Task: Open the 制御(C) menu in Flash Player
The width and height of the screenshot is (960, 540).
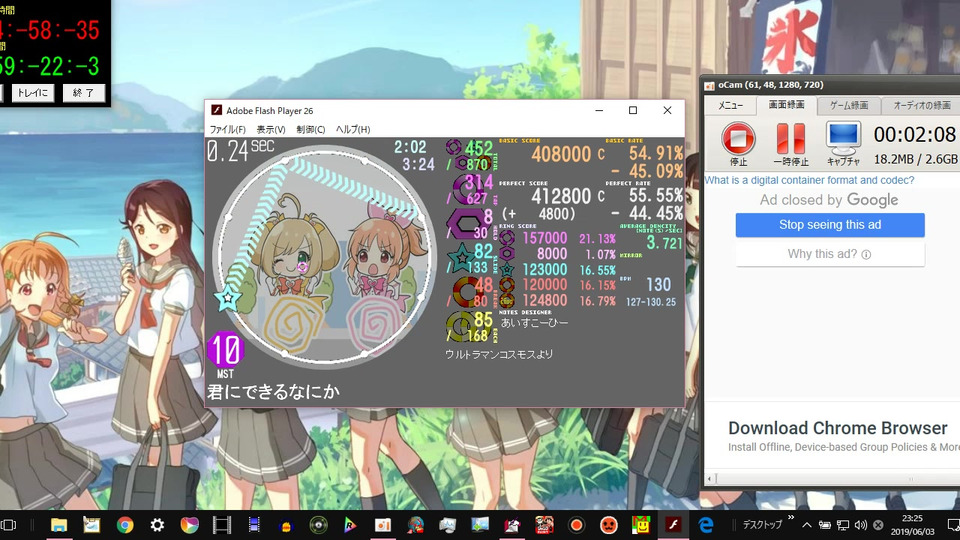Action: coord(310,130)
